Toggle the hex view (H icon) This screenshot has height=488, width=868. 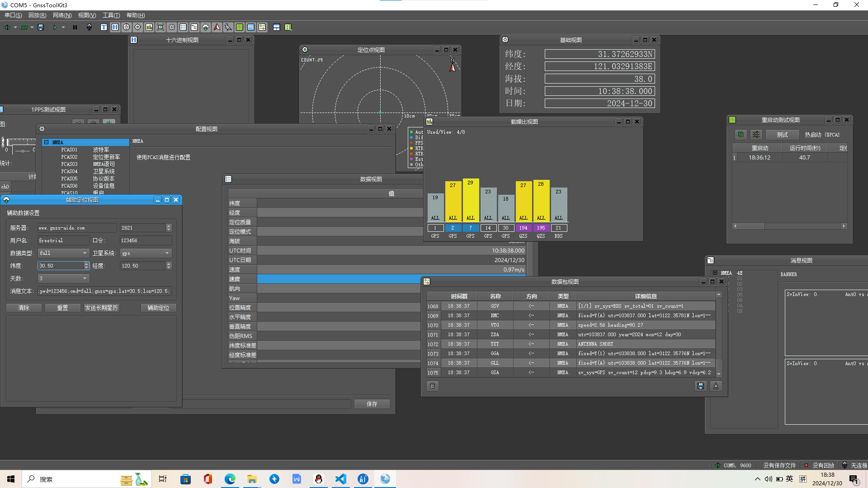coord(115,27)
